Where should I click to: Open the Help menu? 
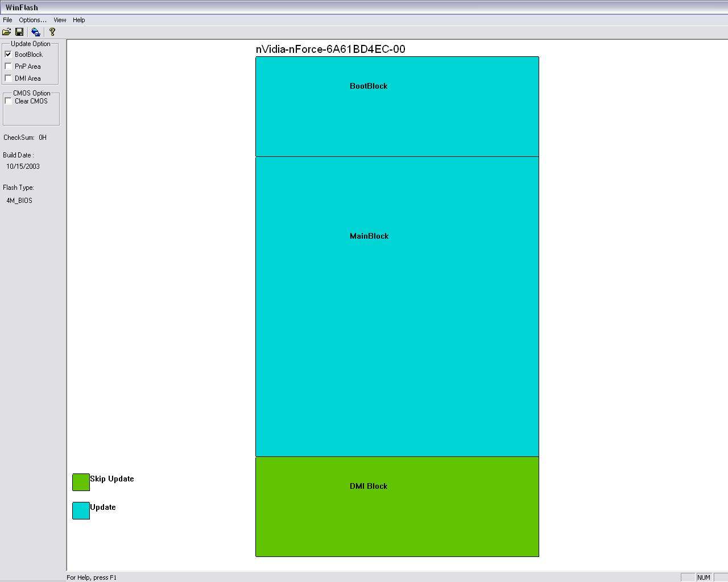coord(79,20)
